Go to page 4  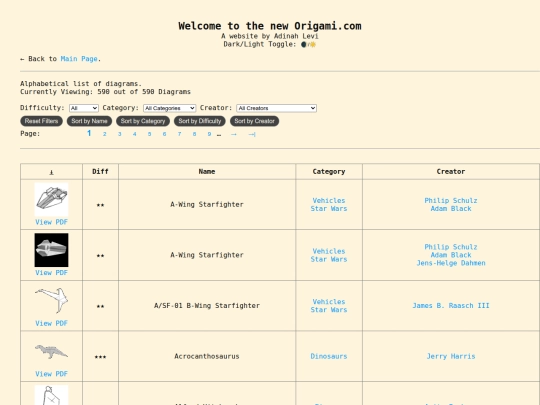tap(135, 134)
